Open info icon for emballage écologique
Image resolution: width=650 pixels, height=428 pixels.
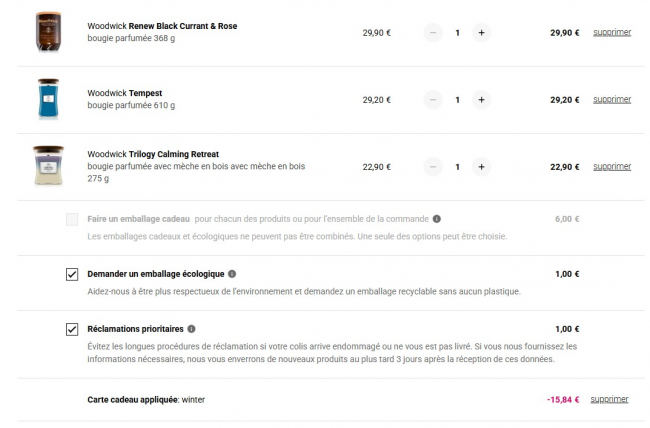pyautogui.click(x=232, y=274)
